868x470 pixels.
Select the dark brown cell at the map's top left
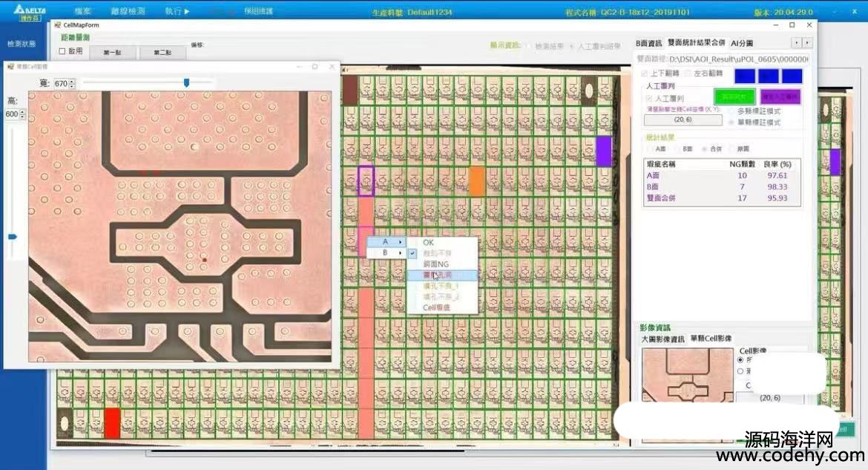350,91
